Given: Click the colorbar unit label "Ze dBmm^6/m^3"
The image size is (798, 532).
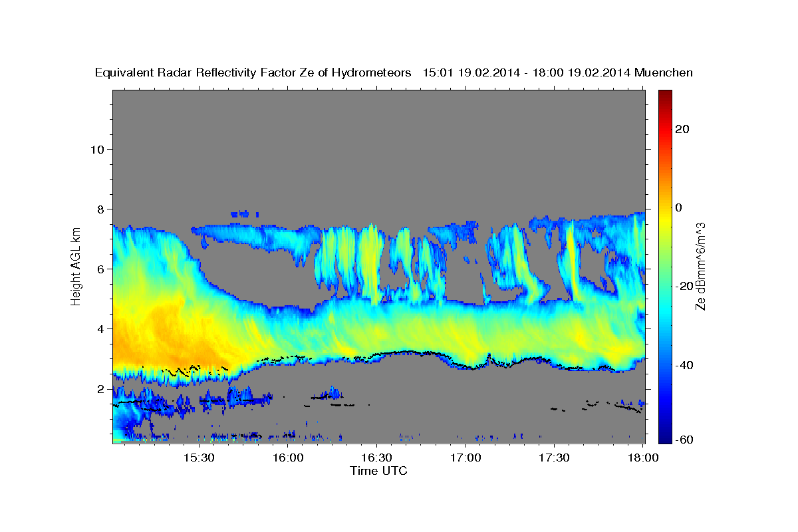Looking at the screenshot, I should pos(700,266).
